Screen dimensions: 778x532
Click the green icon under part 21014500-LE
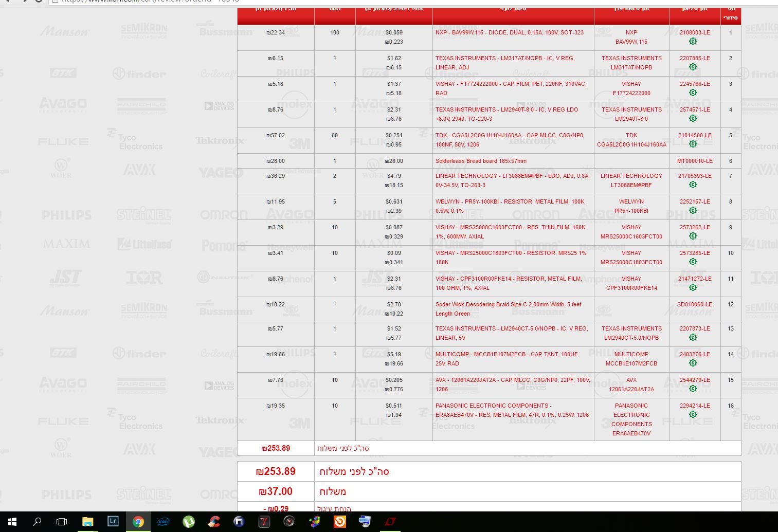click(x=693, y=144)
